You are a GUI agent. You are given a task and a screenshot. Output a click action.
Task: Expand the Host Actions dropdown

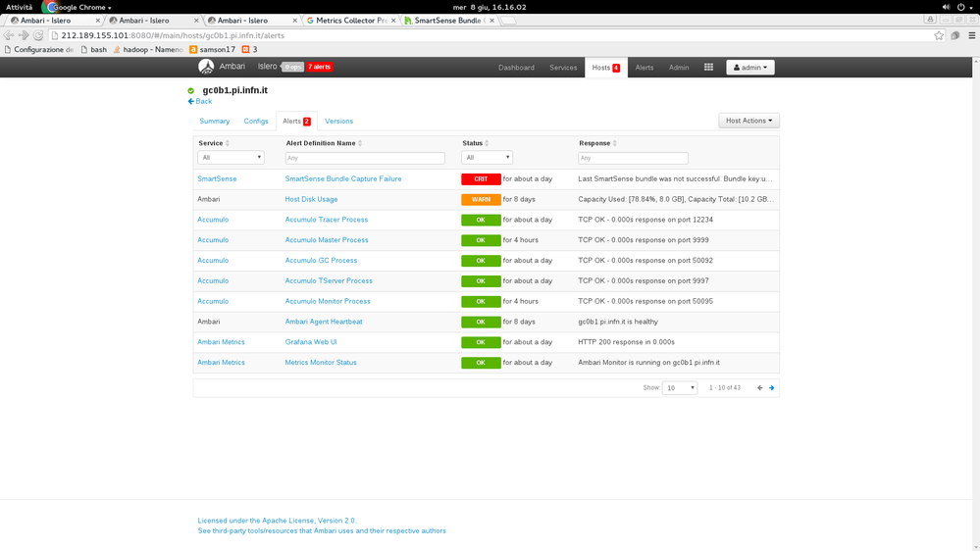point(748,121)
